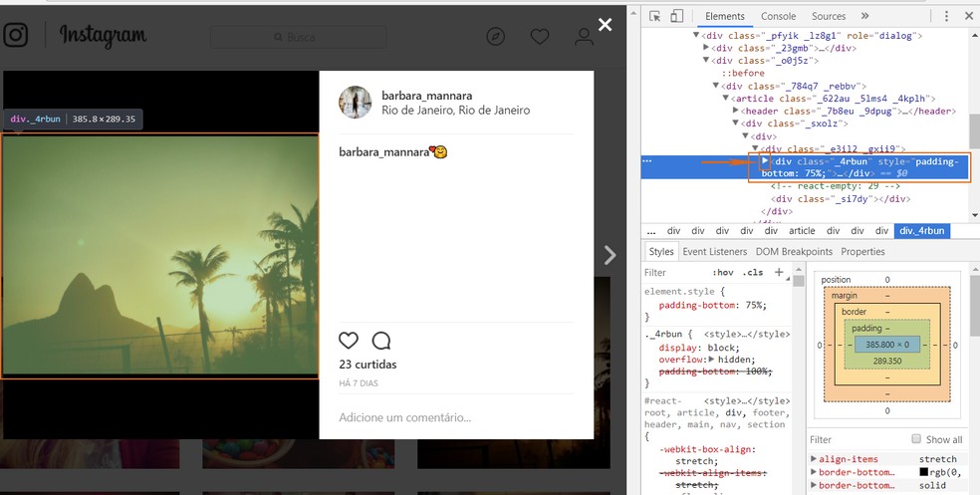Screen dimensions: 980x495
Task: Go to next post with right chevron
Action: pyautogui.click(x=610, y=254)
